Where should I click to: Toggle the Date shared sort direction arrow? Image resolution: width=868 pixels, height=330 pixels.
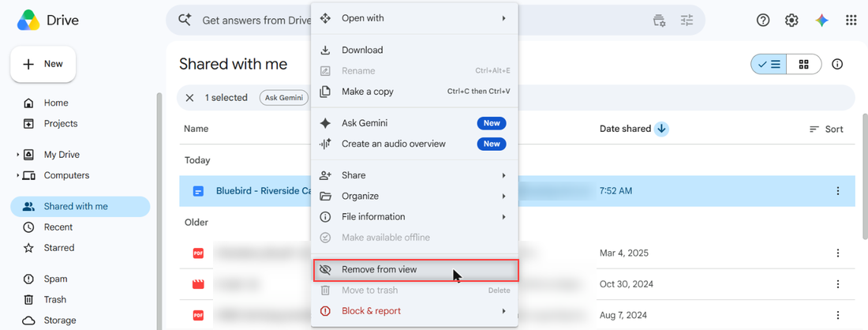[661, 129]
